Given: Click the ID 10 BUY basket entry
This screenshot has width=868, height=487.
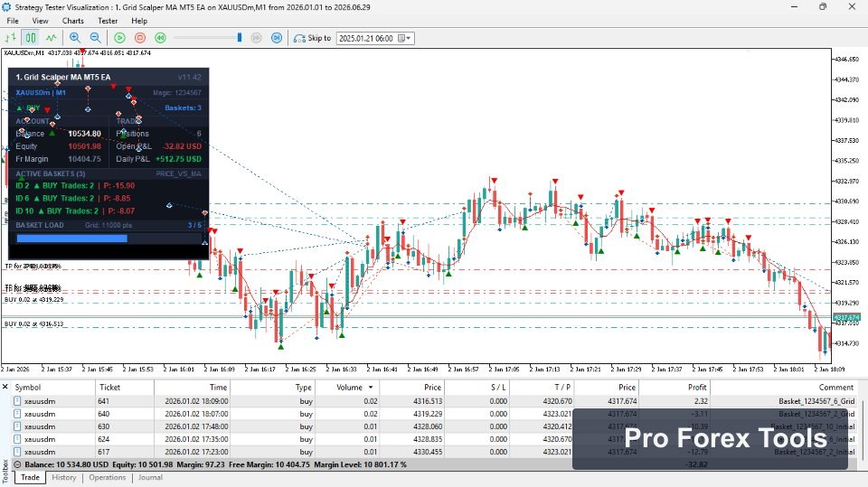Looking at the screenshot, I should (75, 211).
